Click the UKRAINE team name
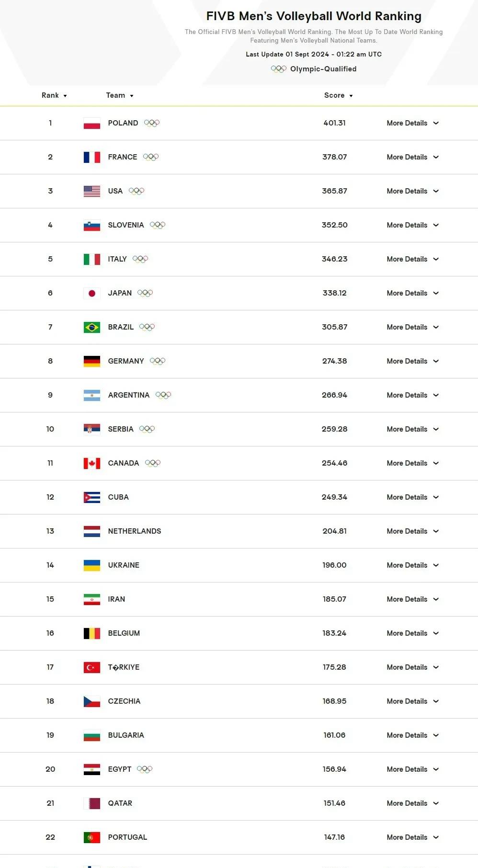Image resolution: width=478 pixels, height=868 pixels. point(124,565)
